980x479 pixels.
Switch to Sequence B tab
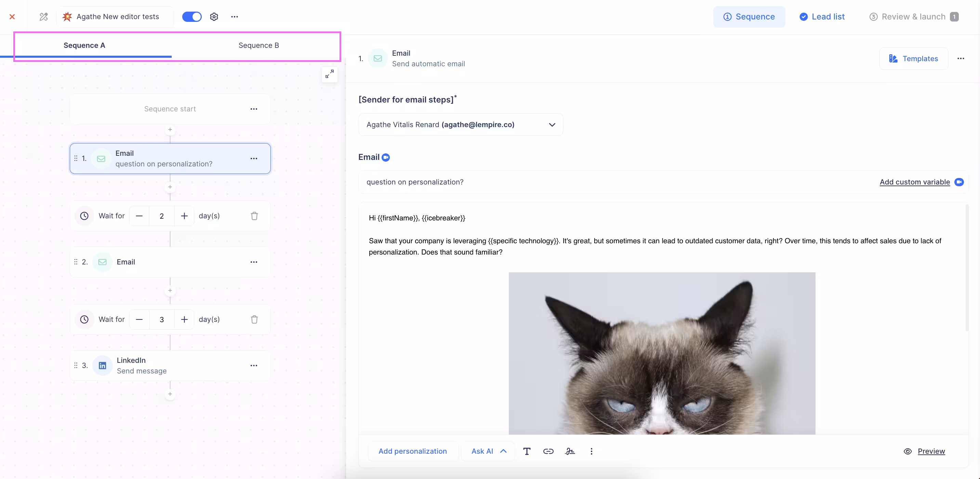258,45
